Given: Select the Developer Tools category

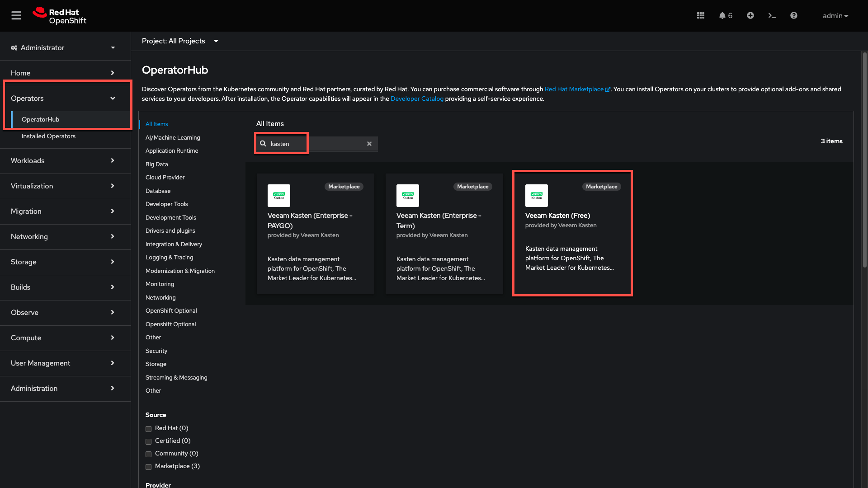Looking at the screenshot, I should point(166,204).
